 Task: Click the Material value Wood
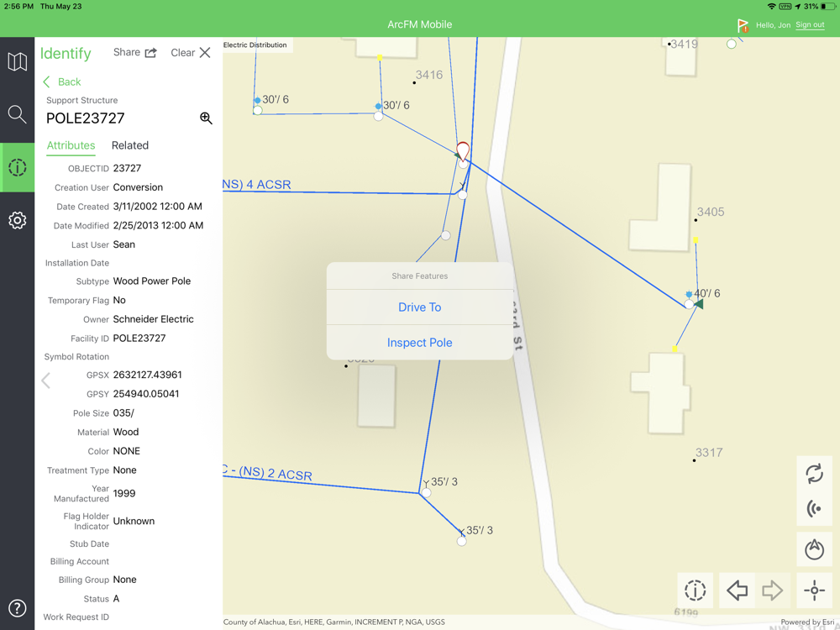point(126,432)
